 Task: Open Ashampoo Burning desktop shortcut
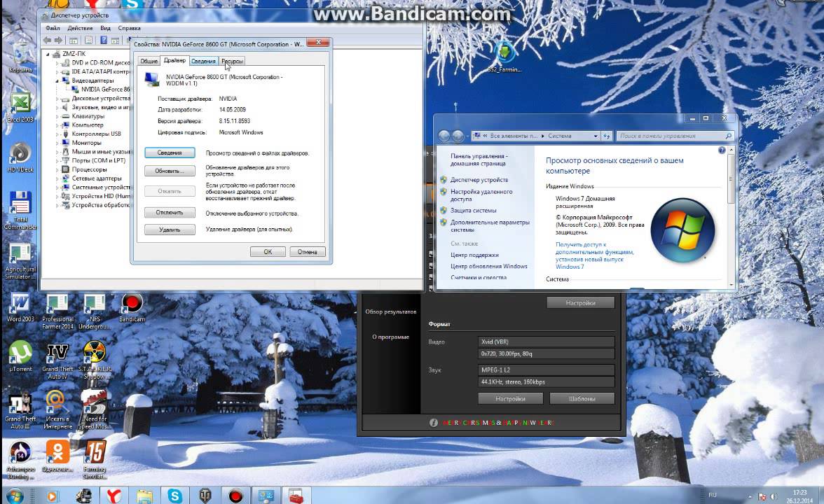pyautogui.click(x=20, y=460)
